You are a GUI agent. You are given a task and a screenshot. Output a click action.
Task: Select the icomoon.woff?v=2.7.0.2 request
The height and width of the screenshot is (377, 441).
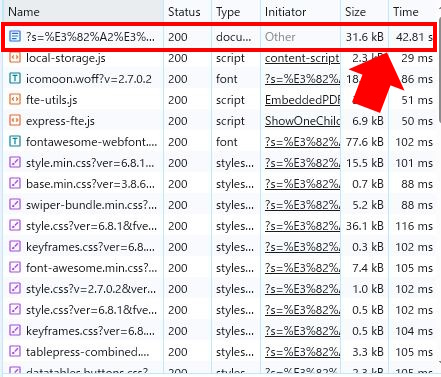point(89,79)
